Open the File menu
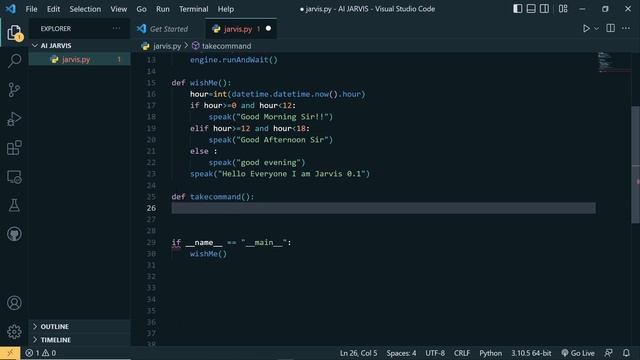 tap(31, 9)
